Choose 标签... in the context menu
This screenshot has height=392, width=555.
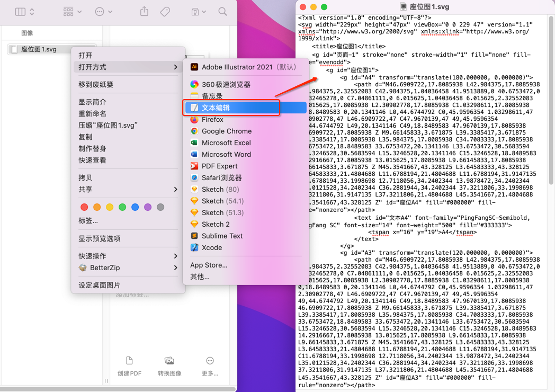coord(128,220)
